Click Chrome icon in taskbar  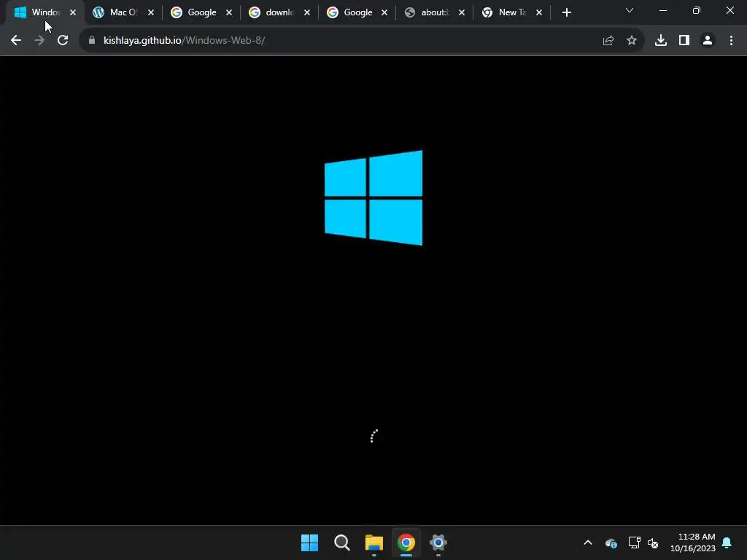(x=406, y=542)
